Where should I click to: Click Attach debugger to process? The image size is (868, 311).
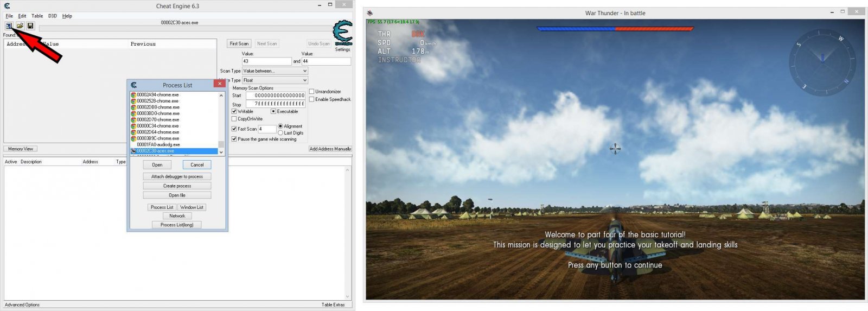pos(177,176)
